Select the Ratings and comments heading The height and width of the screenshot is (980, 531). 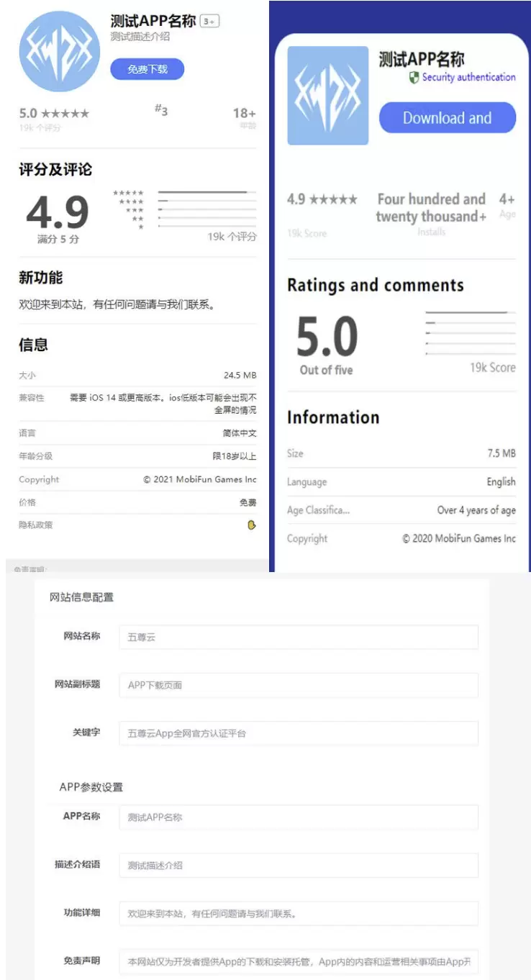point(376,285)
